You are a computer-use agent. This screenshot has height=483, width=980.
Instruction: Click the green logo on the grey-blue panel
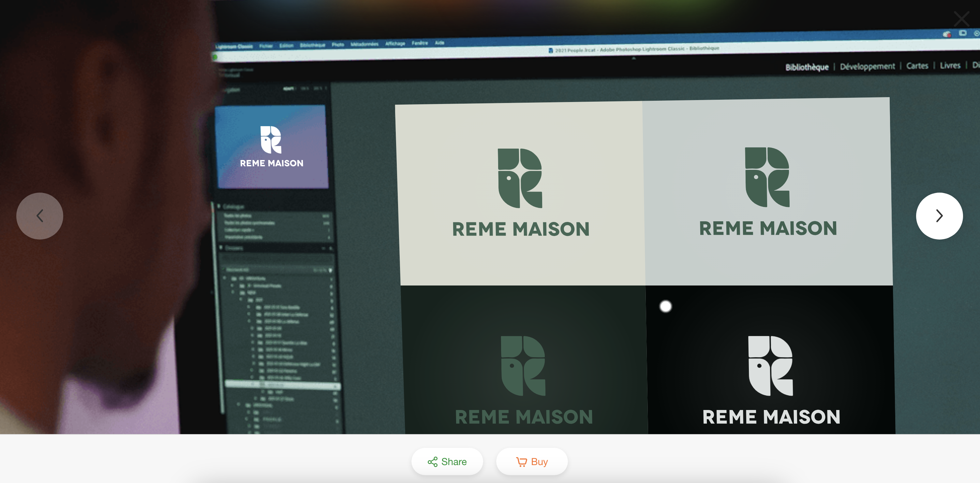[767, 192]
